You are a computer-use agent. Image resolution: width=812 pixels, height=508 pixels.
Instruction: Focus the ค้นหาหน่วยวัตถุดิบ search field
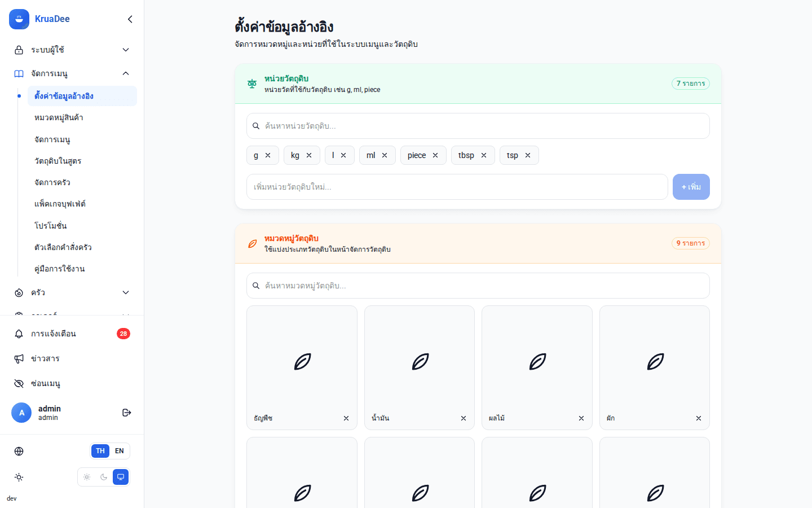(x=478, y=126)
